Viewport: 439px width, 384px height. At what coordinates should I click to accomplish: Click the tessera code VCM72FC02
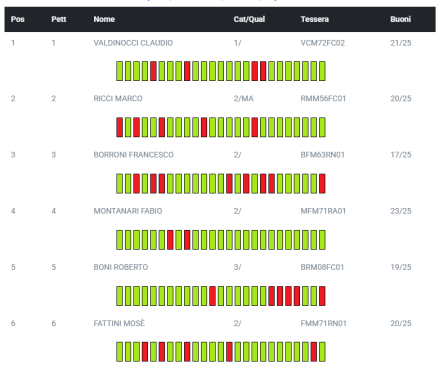323,43
